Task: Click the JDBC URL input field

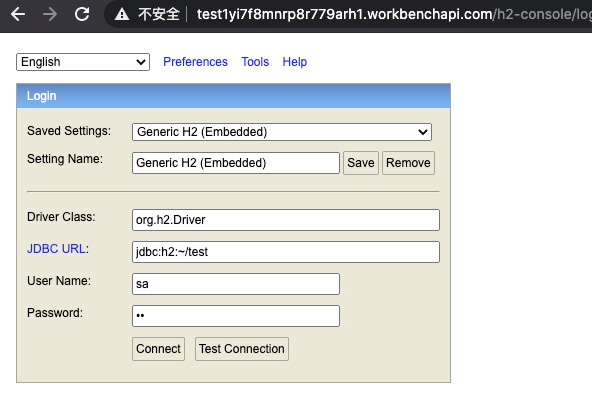Action: [286, 252]
